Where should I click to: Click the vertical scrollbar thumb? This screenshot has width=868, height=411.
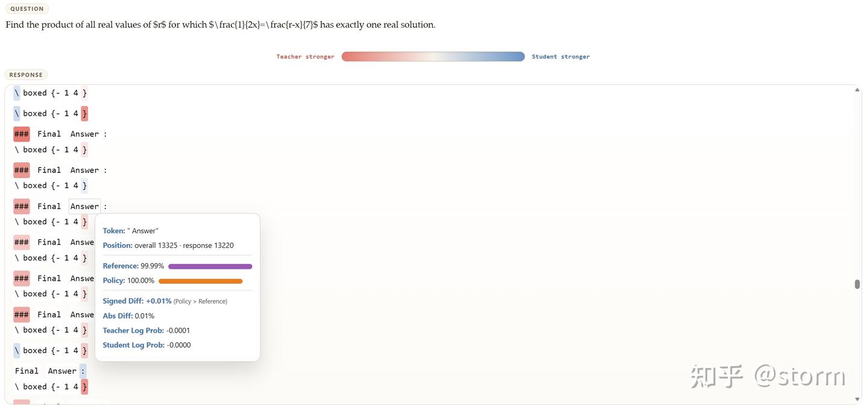[857, 283]
